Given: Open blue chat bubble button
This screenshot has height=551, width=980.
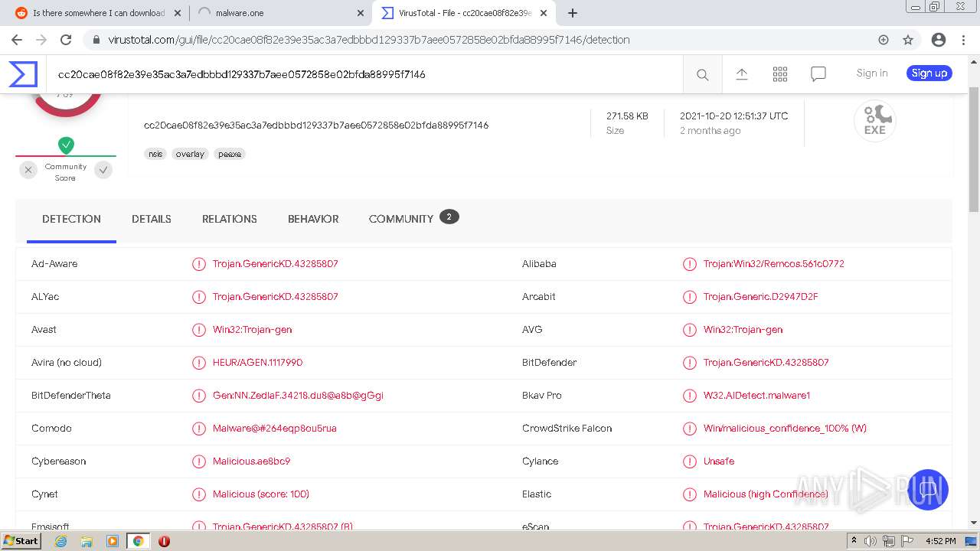Looking at the screenshot, I should pyautogui.click(x=928, y=490).
